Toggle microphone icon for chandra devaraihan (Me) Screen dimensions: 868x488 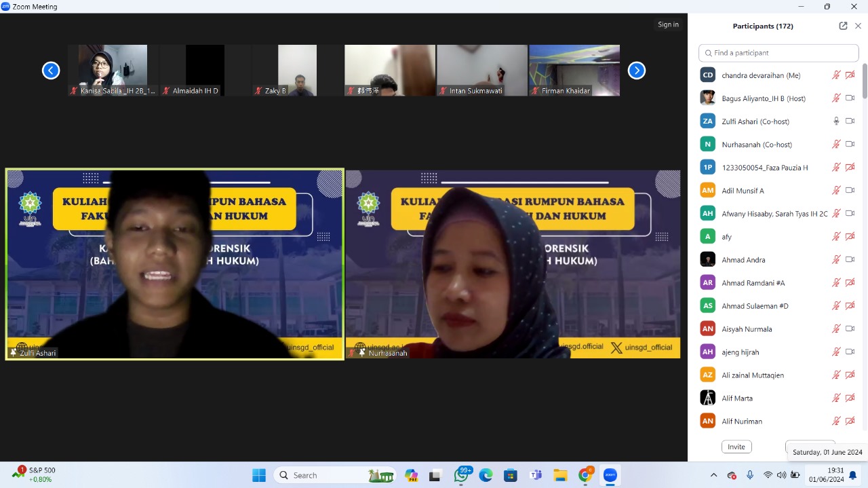836,75
